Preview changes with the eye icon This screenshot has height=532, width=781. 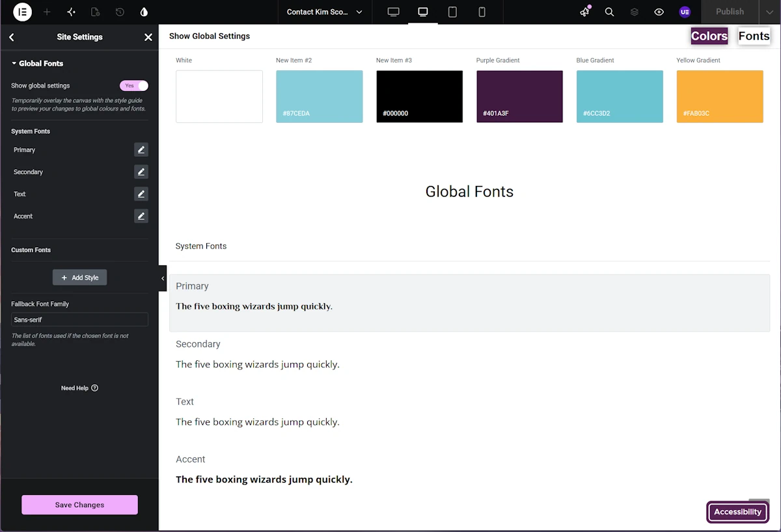click(659, 12)
